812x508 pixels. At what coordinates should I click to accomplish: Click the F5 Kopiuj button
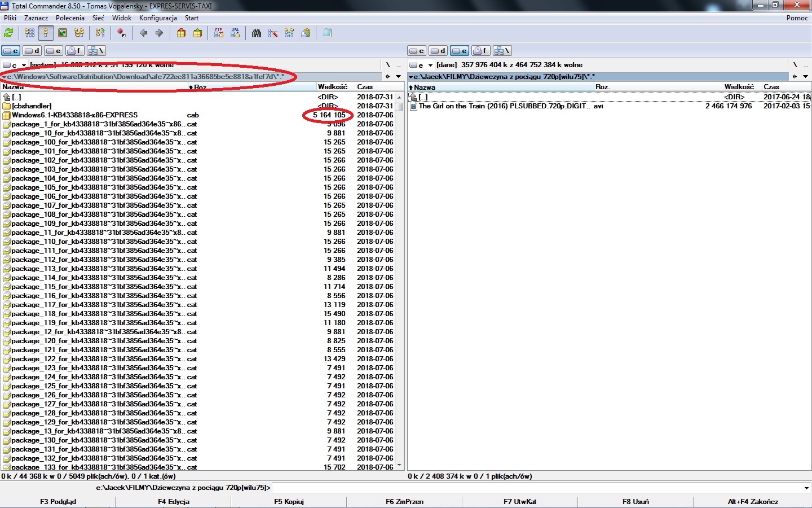[x=289, y=501]
